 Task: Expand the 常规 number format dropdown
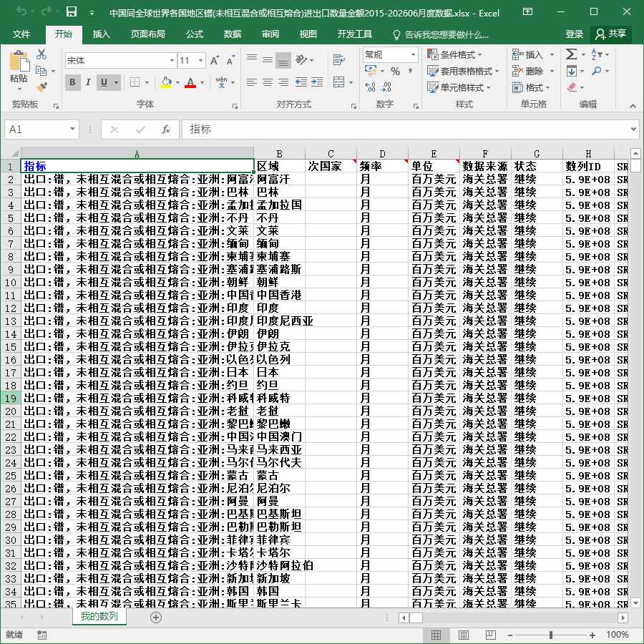[413, 54]
